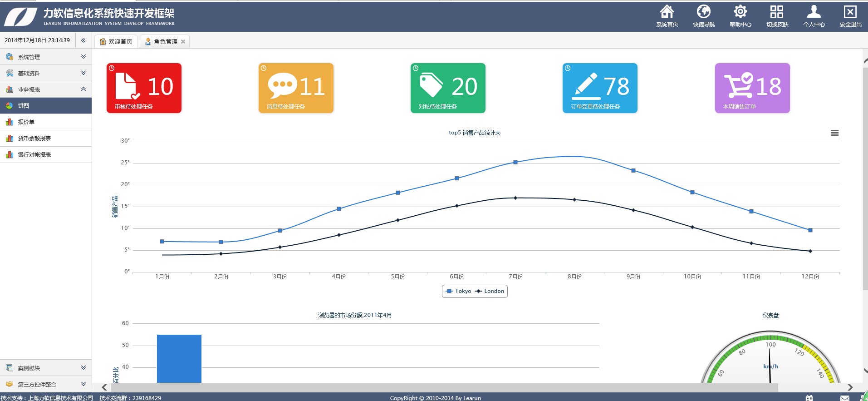Expand 第三方控件整合 menu section
The image size is (868, 401).
click(46, 384)
